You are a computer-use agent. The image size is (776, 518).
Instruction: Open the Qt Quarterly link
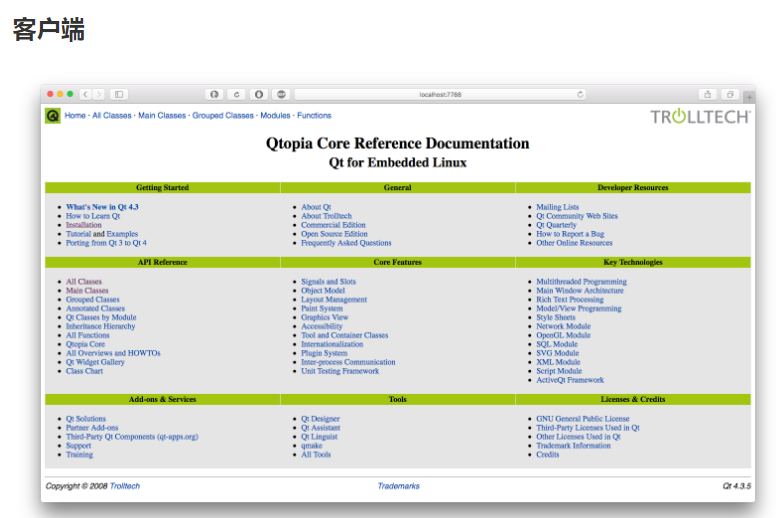[556, 225]
